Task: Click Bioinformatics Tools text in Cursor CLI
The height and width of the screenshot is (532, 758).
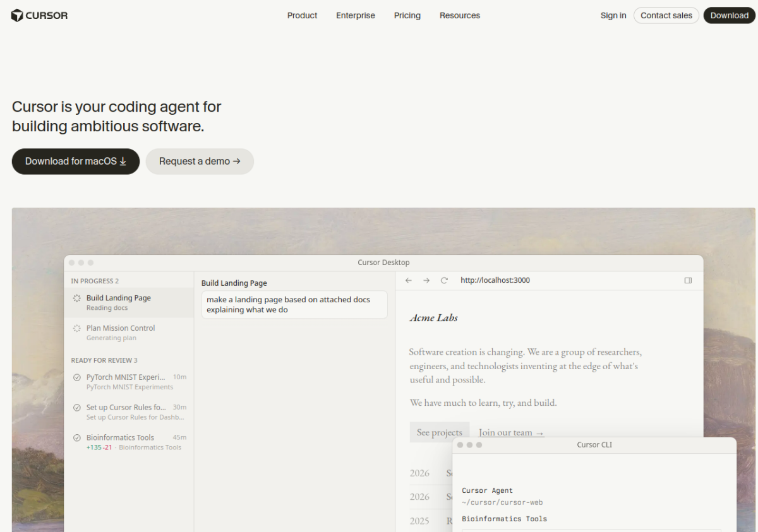Action: point(505,519)
